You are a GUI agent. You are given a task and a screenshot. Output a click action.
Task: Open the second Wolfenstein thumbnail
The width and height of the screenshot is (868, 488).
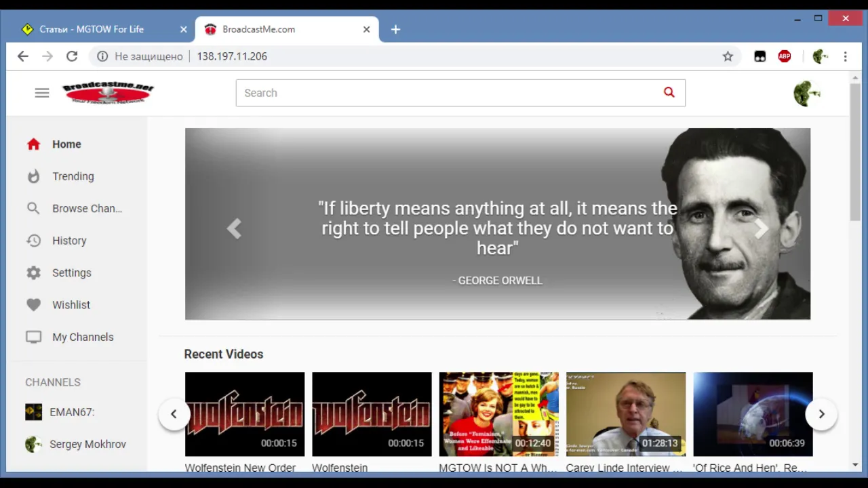[372, 414]
